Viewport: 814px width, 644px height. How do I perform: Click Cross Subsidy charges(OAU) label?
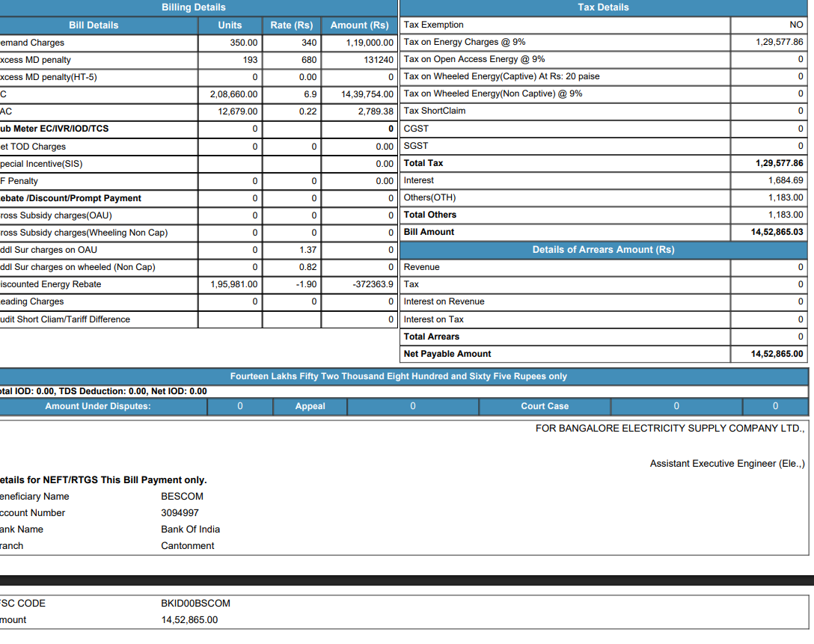click(x=55, y=215)
